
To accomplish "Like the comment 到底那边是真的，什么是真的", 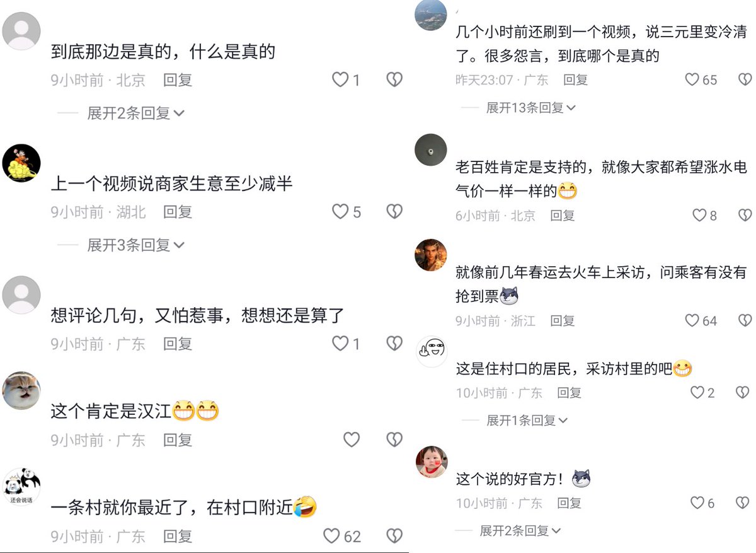I will tap(340, 80).
